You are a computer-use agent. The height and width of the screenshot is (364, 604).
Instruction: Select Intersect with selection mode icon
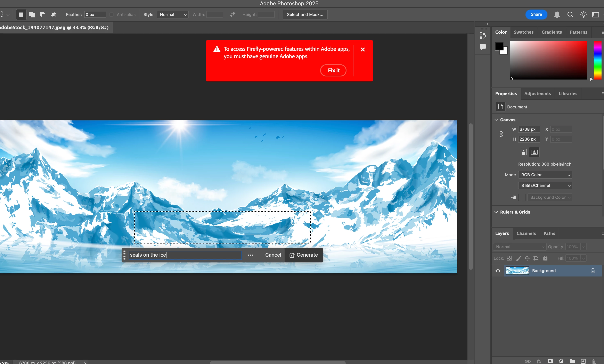click(x=53, y=15)
